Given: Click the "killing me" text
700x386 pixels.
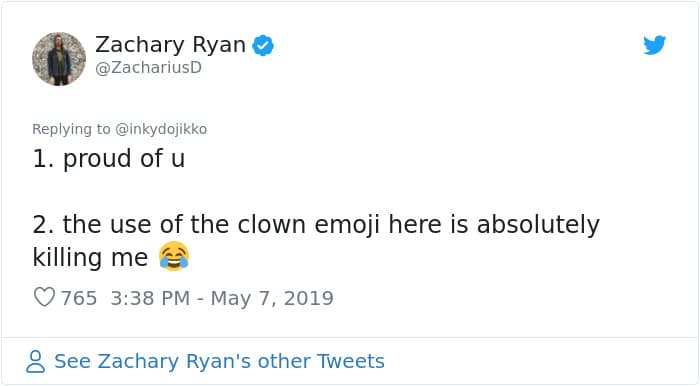Looking at the screenshot, I should pos(90,258).
